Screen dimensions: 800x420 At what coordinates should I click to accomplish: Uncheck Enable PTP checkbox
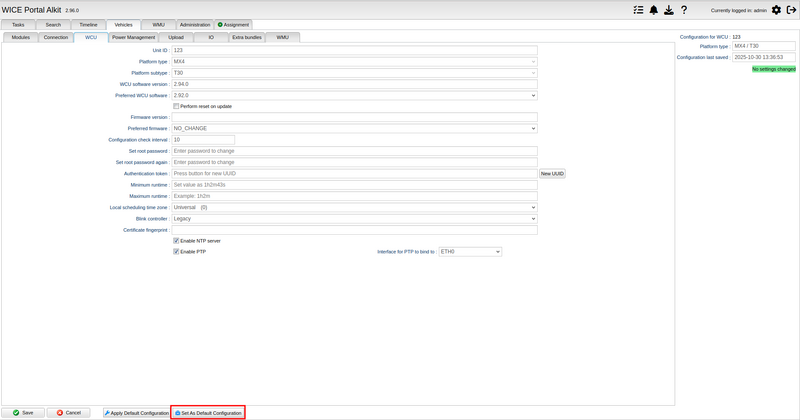176,252
